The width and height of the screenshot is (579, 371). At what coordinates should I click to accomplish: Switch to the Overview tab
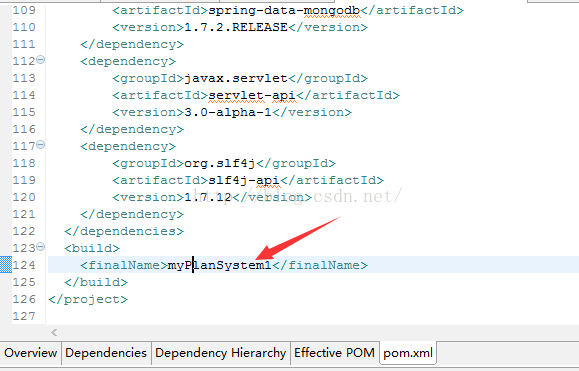coord(31,353)
